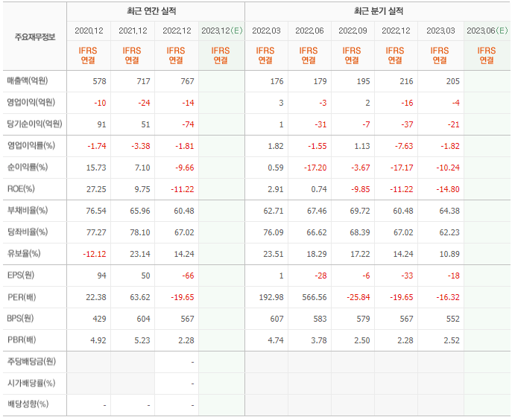Click the 주당배당금(원) row label
Screen dimensions: 515x420
31,362
